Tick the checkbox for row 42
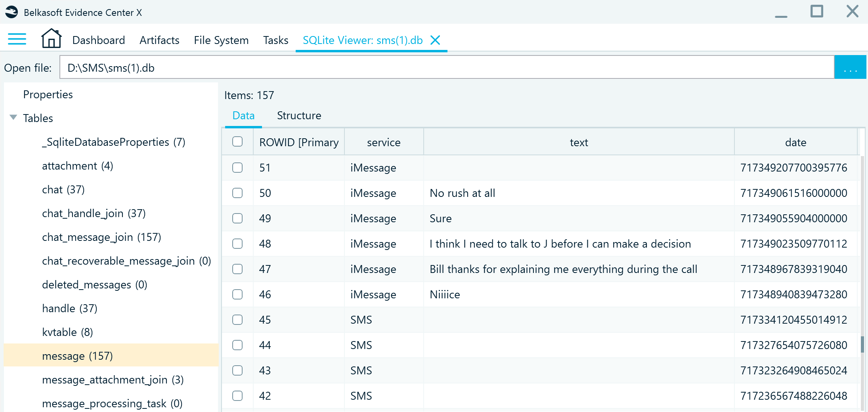The height and width of the screenshot is (412, 868). 237,396
